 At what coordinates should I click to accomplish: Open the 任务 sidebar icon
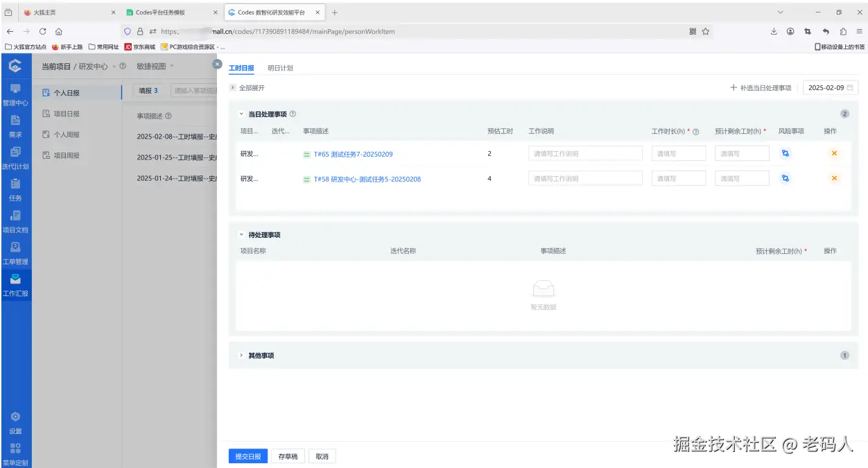point(15,184)
